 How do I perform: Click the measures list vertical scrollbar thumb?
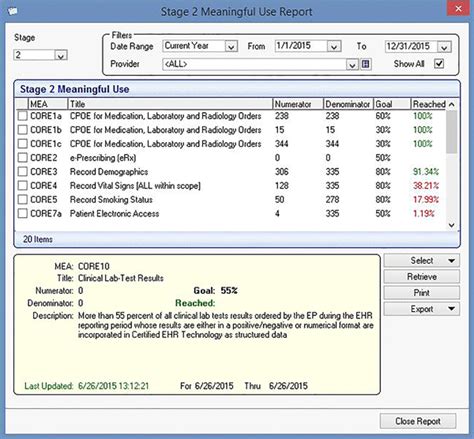tap(452, 132)
